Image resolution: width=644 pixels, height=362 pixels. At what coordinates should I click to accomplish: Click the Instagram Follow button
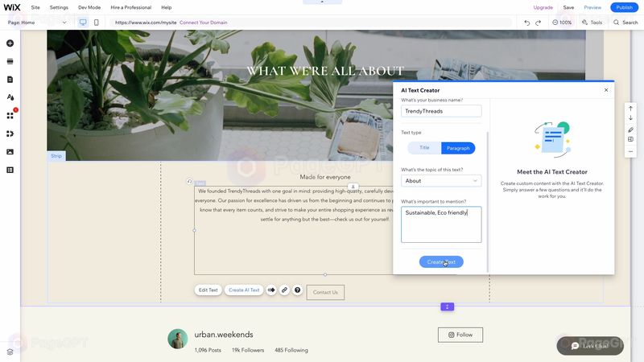click(x=460, y=335)
